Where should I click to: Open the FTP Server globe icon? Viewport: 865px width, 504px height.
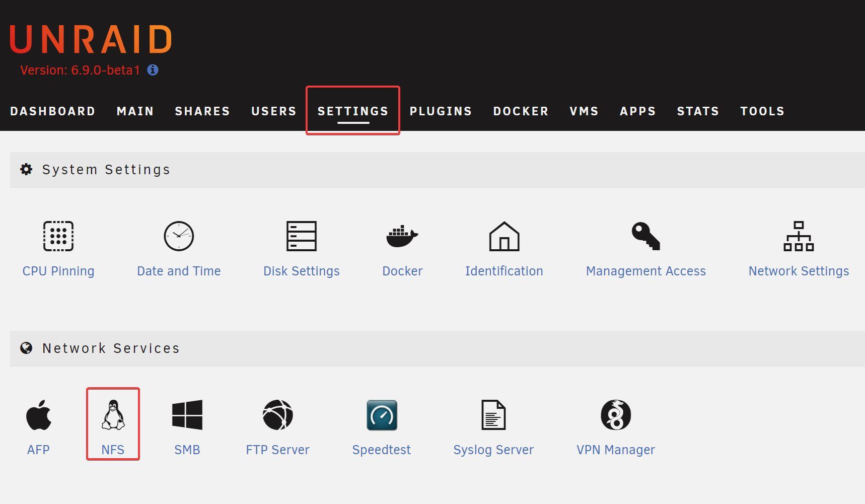[278, 415]
